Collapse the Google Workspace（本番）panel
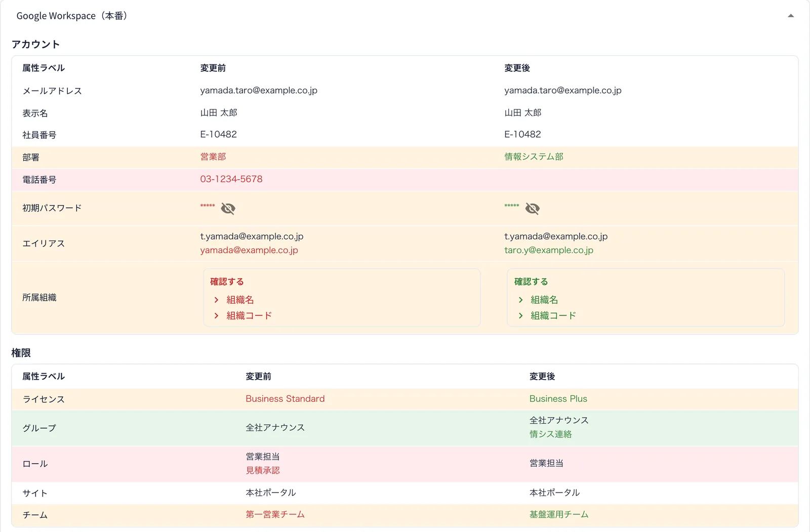The image size is (810, 532). point(791,16)
